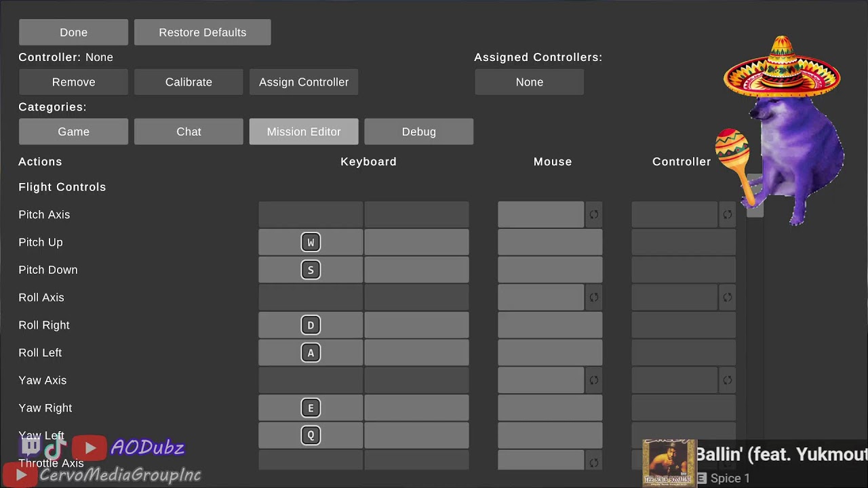Toggle invert icon for Roll Axis controller
The image size is (868, 488).
(x=727, y=298)
